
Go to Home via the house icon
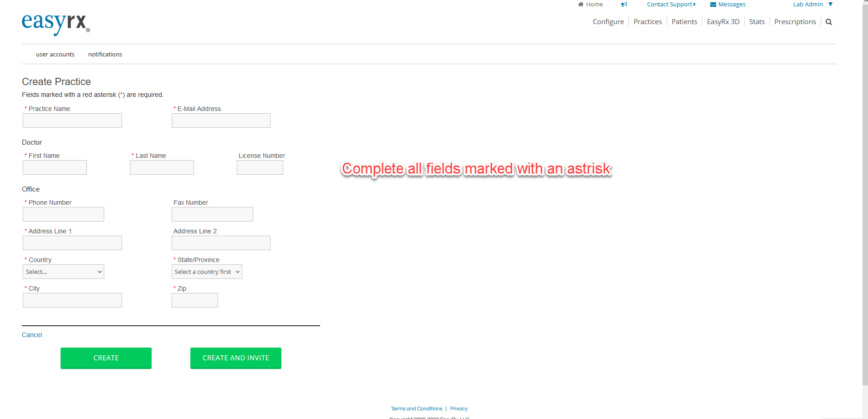590,5
